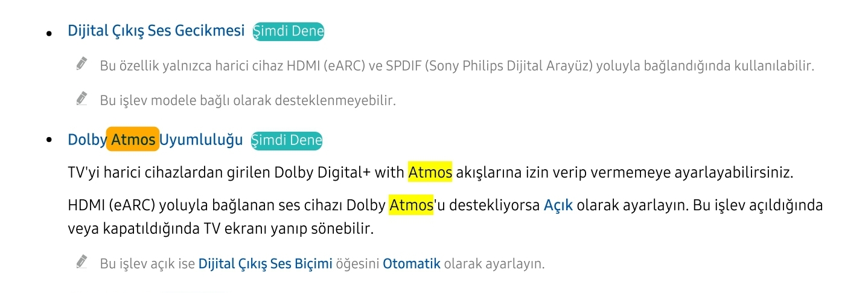Open the Dijital Çıkış Ses Biçimi link

(x=265, y=264)
